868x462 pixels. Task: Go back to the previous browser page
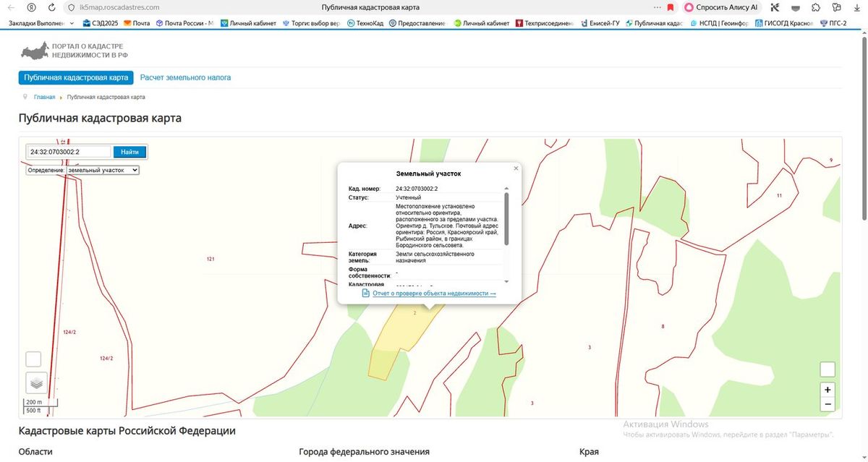[10, 7]
